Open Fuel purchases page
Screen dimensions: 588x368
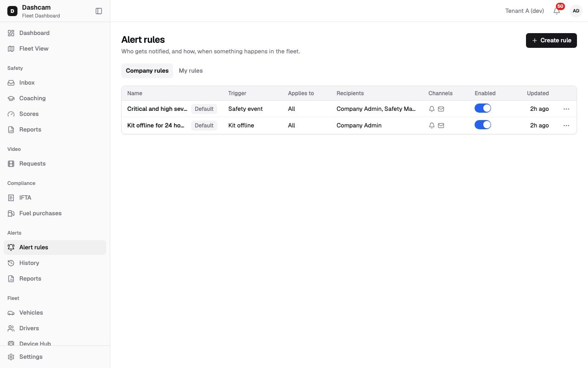(55, 213)
